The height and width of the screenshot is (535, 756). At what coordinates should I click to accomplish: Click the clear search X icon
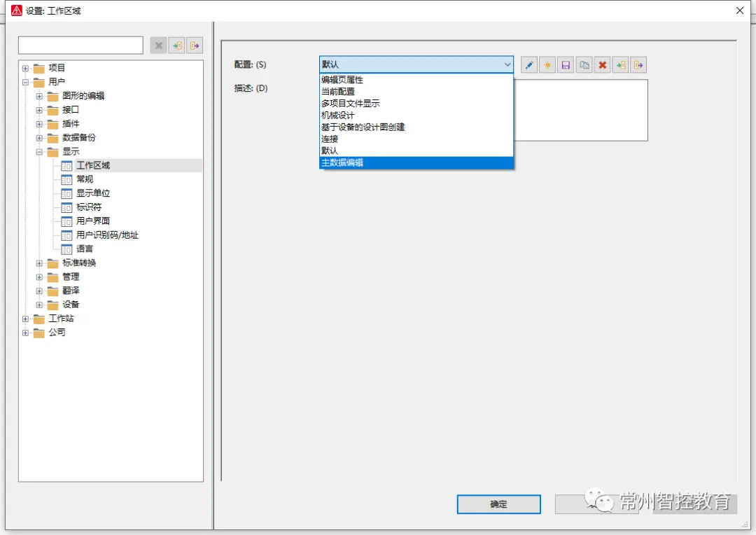point(158,46)
